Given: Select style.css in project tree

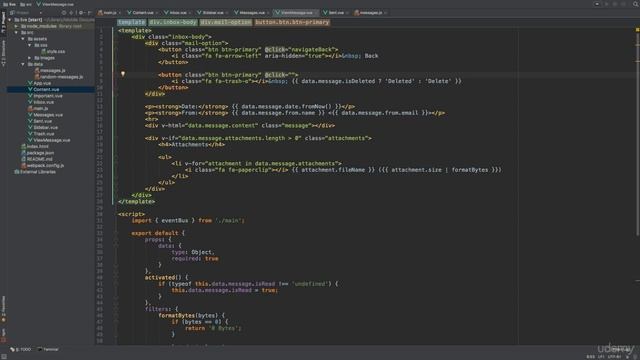Looking at the screenshot, I should [53, 51].
